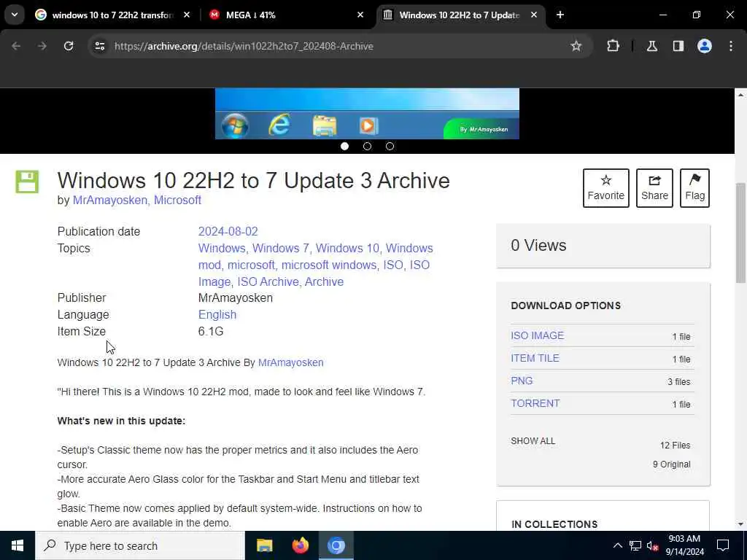Click the scrollbar up arrow
Viewport: 747px width, 560px height.
pyautogui.click(x=741, y=95)
